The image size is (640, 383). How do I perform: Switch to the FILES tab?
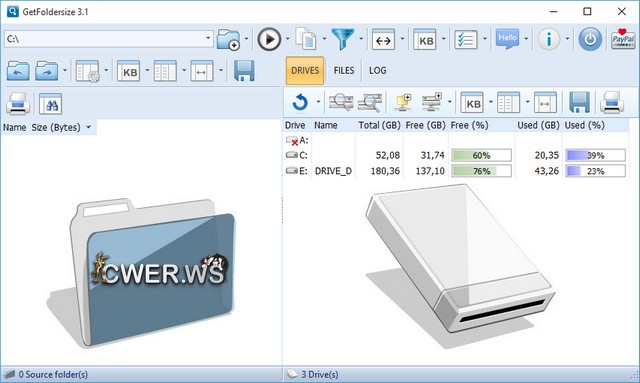[x=344, y=71]
